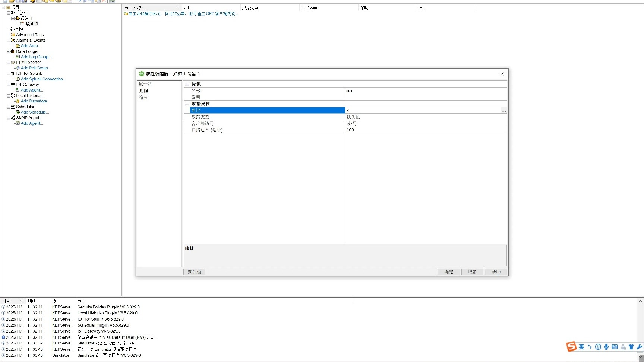
Task: Collapse the 项目 root tree node
Action: 3,7
